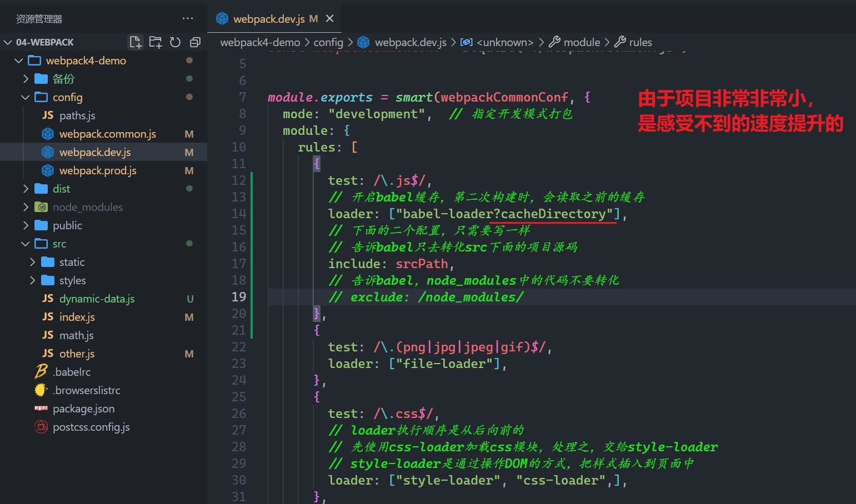Click the browserslist icon beside .browserslistrc
This screenshot has width=856, height=504.
41,390
